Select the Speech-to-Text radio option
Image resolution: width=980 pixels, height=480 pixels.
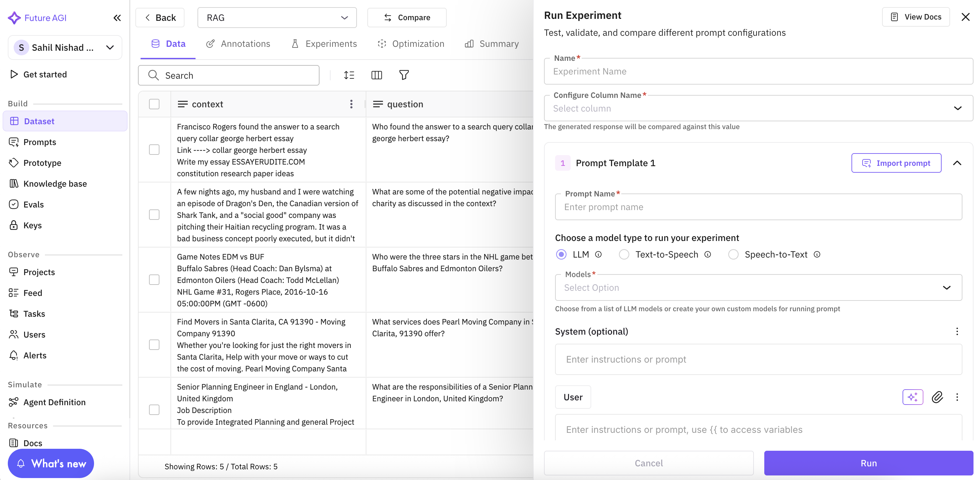(733, 254)
